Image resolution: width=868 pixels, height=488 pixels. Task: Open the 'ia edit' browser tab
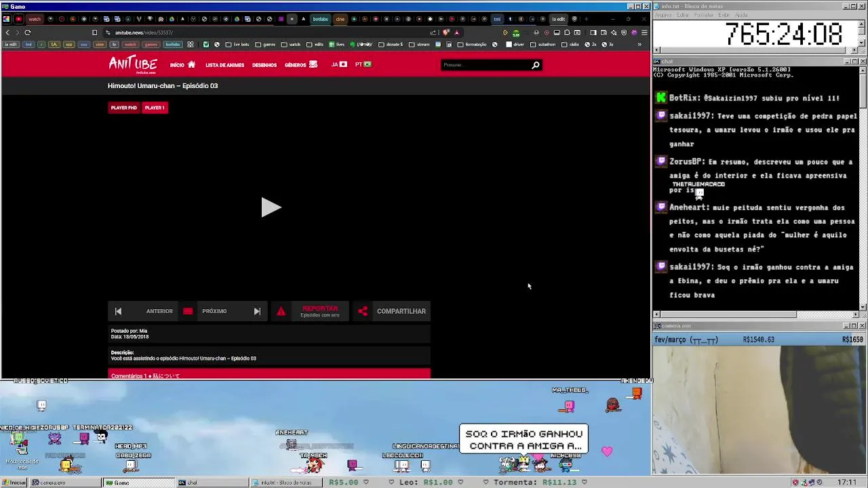point(557,19)
